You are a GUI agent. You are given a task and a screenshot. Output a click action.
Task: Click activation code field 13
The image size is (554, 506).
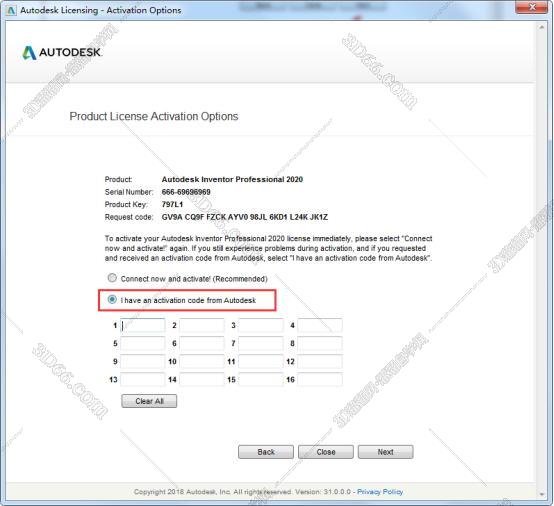(142, 380)
